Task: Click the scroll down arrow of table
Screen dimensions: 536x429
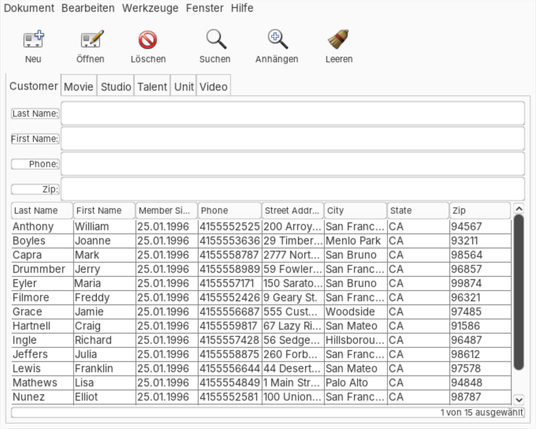Action: click(519, 399)
